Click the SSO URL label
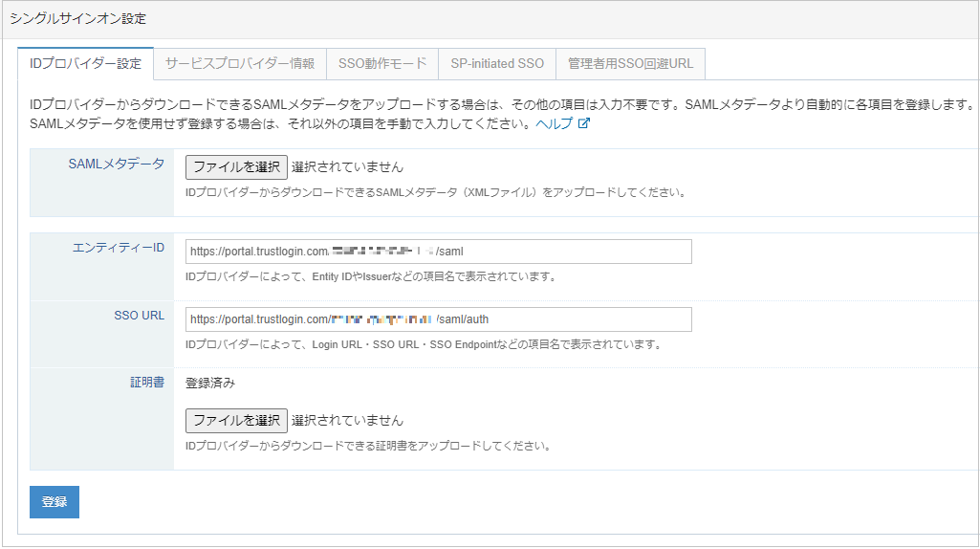Viewport: 980px width, 549px height. 140,315
